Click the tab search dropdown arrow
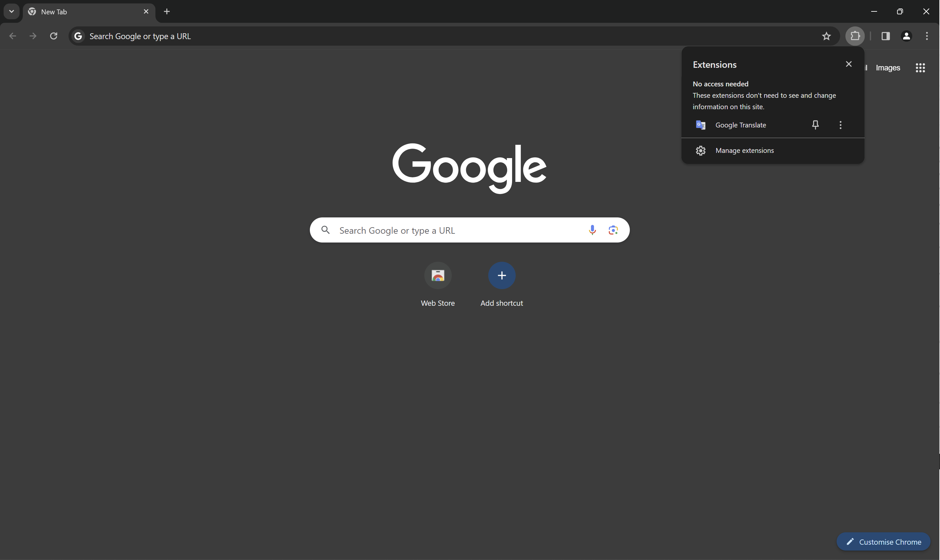Viewport: 940px width, 560px height. pyautogui.click(x=12, y=11)
